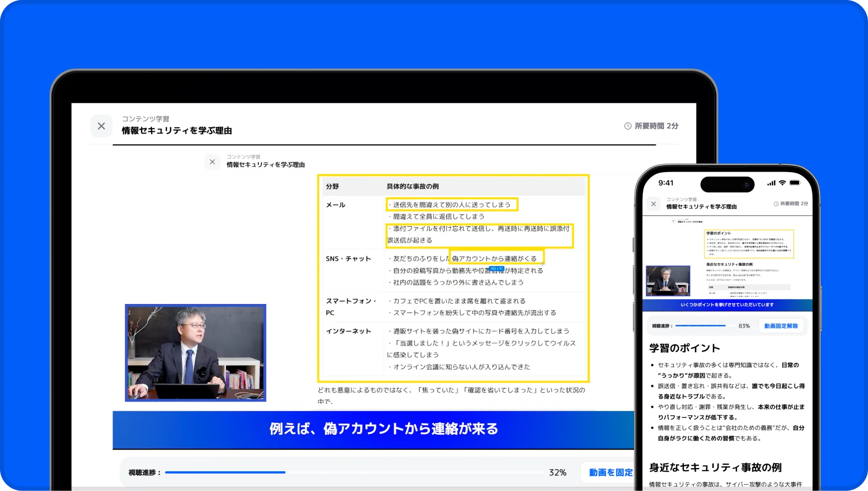Click the instructor video thumbnail on tablet
The height and width of the screenshot is (491, 868).
196,353
